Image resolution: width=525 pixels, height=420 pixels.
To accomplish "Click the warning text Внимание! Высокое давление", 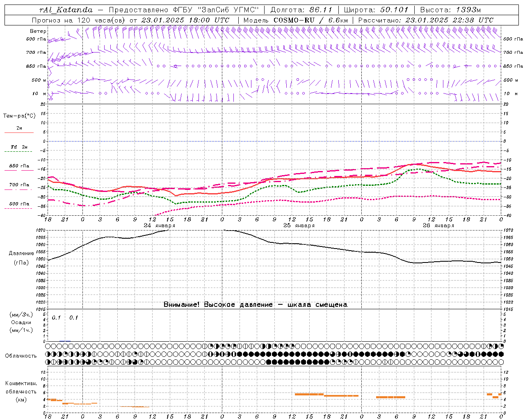I will pyautogui.click(x=218, y=305).
